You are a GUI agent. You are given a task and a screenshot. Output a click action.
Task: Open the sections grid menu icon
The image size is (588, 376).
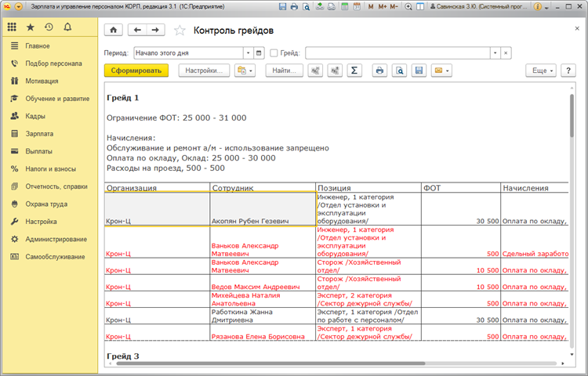[x=12, y=27]
